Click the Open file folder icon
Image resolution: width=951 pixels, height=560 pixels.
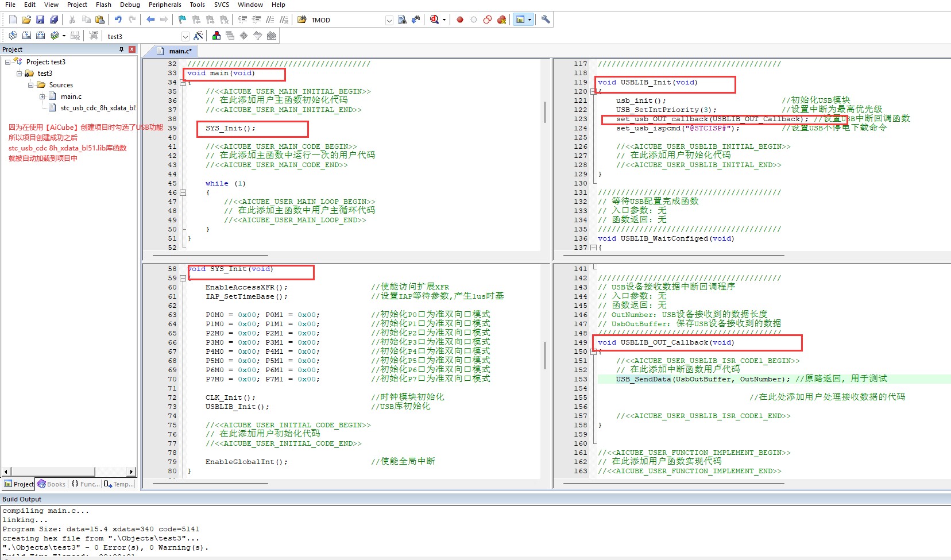click(x=26, y=20)
